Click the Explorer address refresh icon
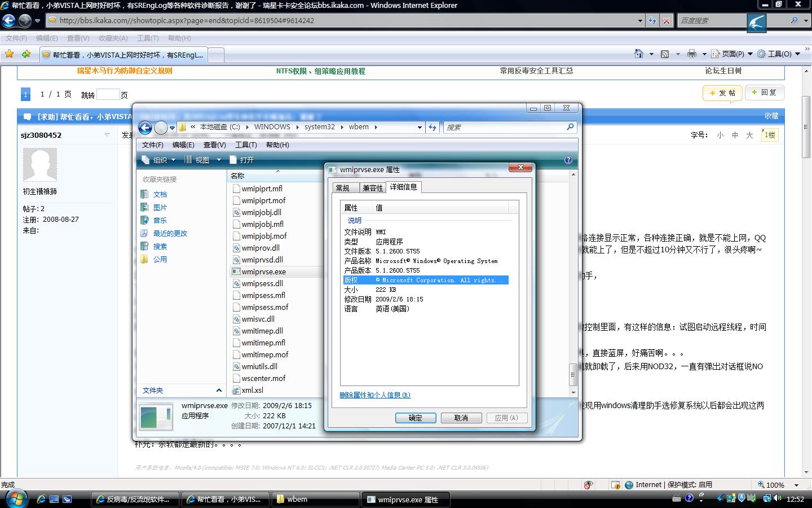This screenshot has width=812, height=508. coord(433,128)
